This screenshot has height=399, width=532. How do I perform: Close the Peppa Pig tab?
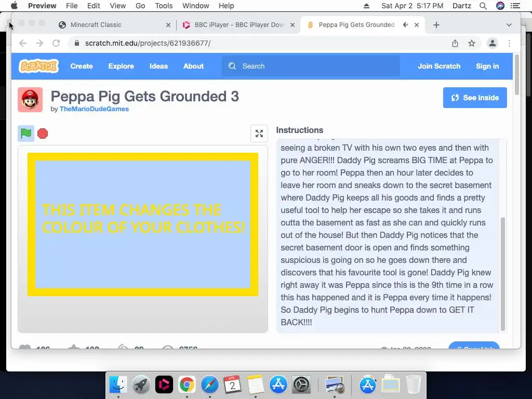click(x=417, y=25)
